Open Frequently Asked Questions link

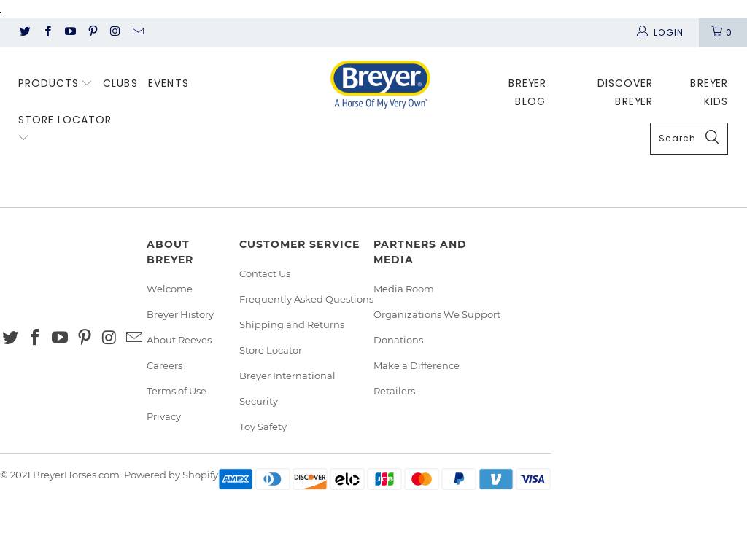click(306, 299)
